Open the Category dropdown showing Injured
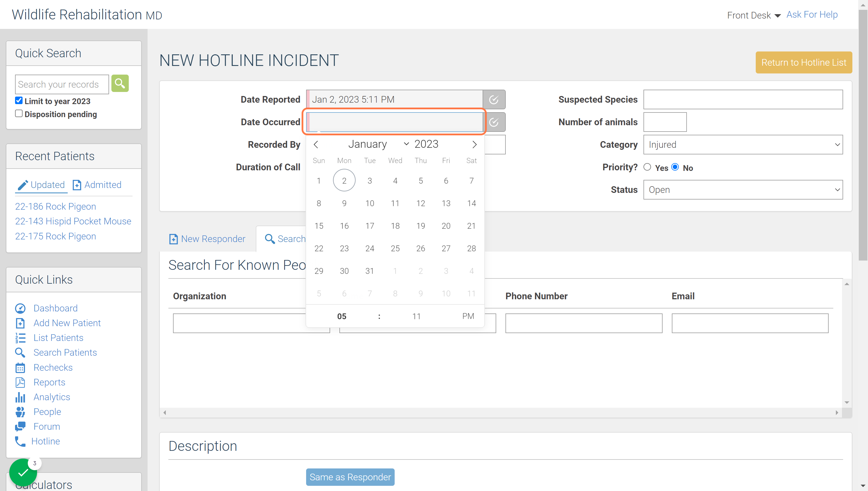Image resolution: width=868 pixels, height=491 pixels. [x=743, y=145]
